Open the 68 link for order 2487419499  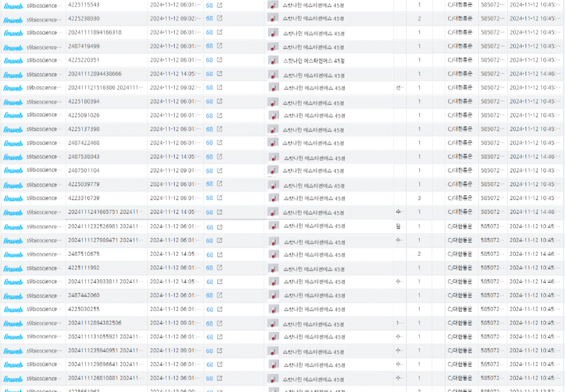tap(210, 46)
